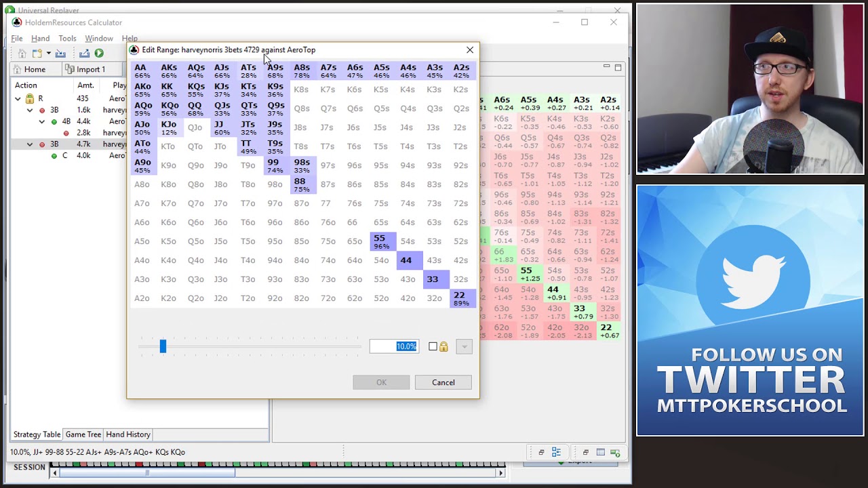Click the OK button in Edit Range

[x=381, y=382]
